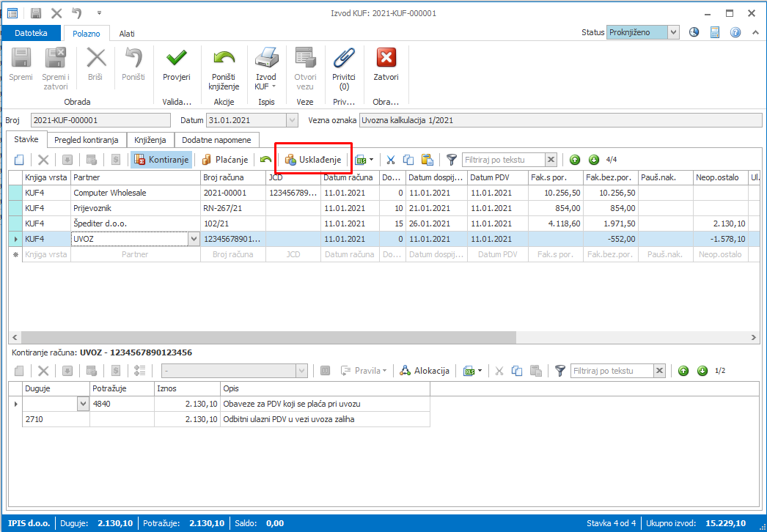Open Duguje cell dropdown in first posting row
Viewport: 767px width, 532px height.
tap(83, 404)
